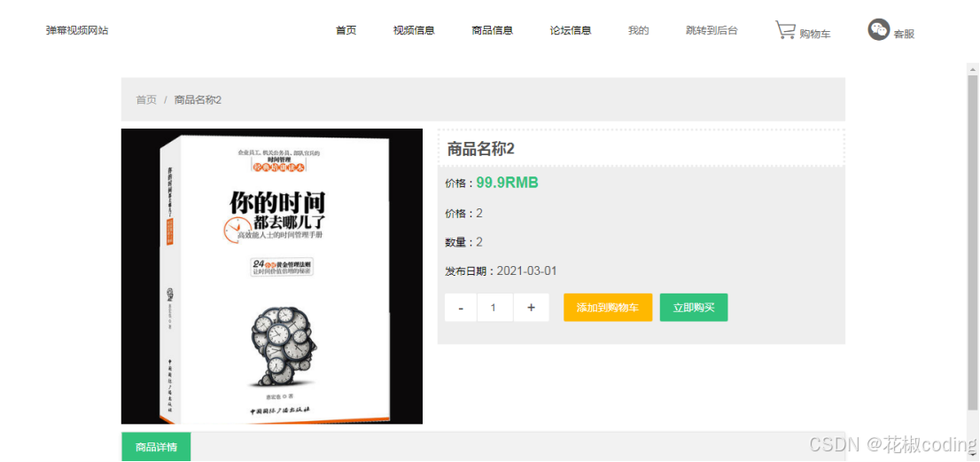Open 视频信息 menu item
Image resolution: width=980 pixels, height=462 pixels.
(x=414, y=30)
